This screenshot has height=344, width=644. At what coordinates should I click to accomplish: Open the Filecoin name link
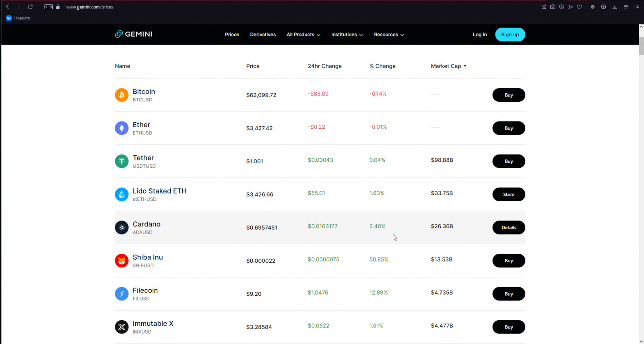[145, 290]
